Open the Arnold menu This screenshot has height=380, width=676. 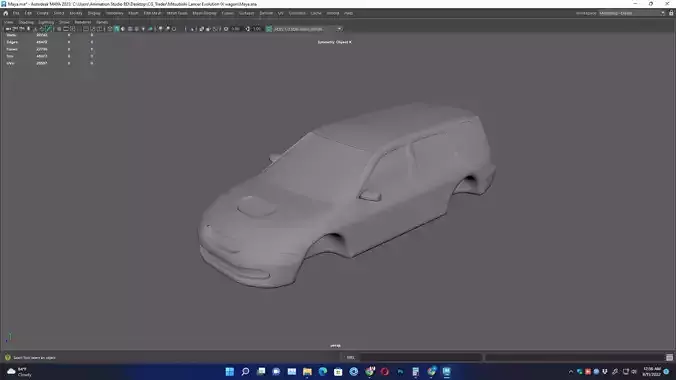tap(332, 13)
